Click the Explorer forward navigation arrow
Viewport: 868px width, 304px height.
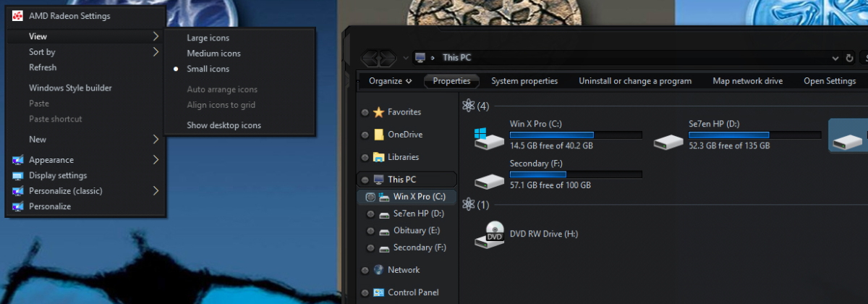[x=388, y=58]
